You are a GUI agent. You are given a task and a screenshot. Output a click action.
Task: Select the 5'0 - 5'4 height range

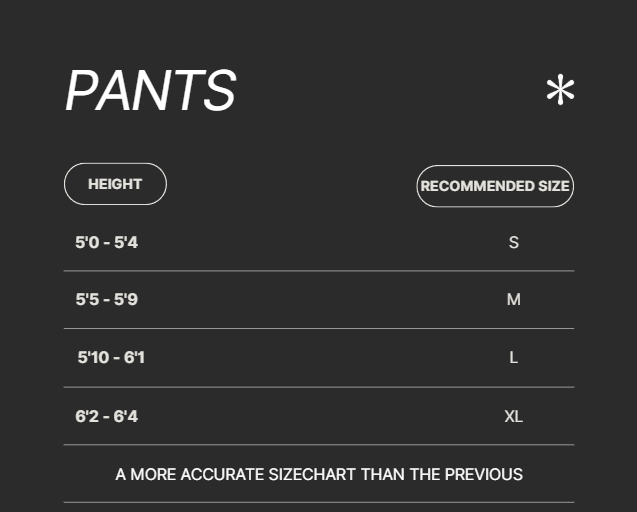pos(106,242)
